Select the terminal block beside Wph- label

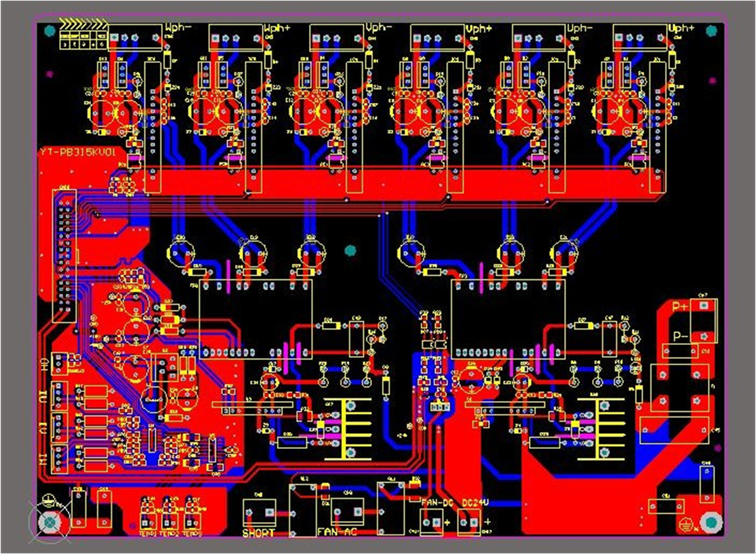coord(135,38)
